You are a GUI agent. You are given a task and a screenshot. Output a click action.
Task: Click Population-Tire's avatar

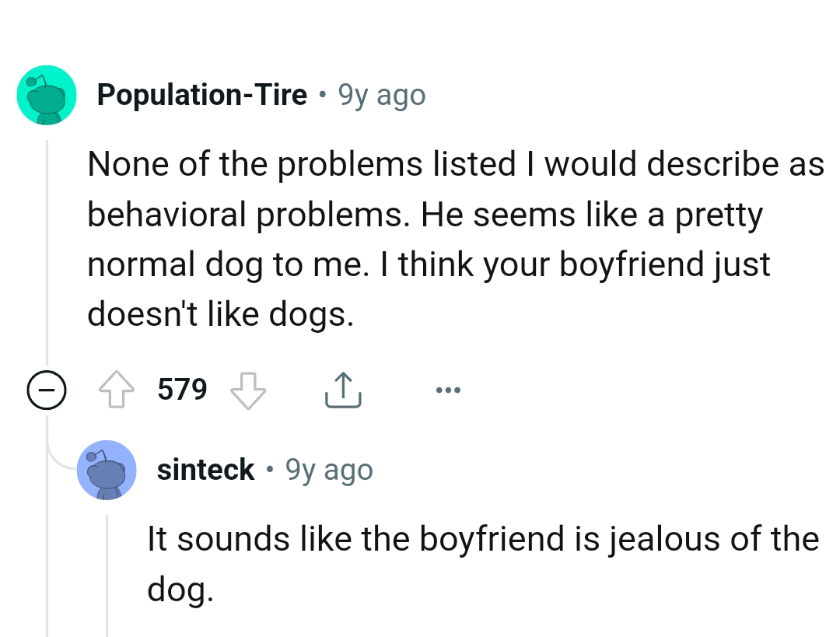[46, 95]
